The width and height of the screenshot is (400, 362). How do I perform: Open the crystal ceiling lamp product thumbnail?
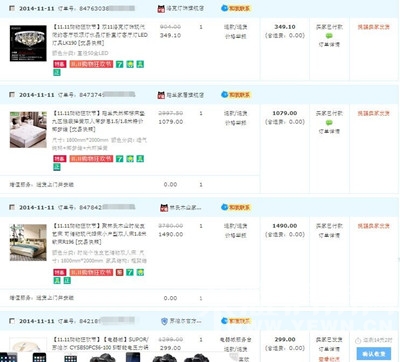click(x=28, y=43)
